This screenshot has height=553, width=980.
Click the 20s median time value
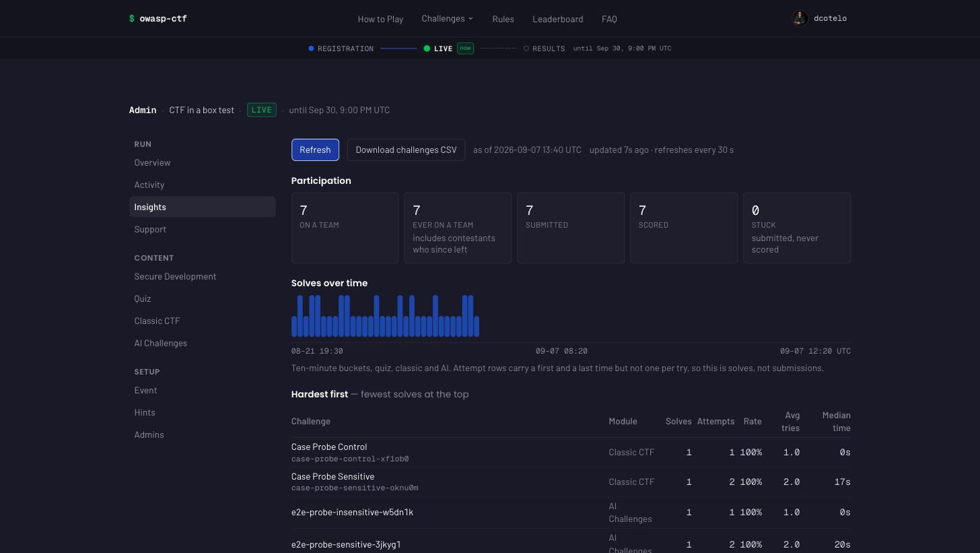(x=842, y=544)
